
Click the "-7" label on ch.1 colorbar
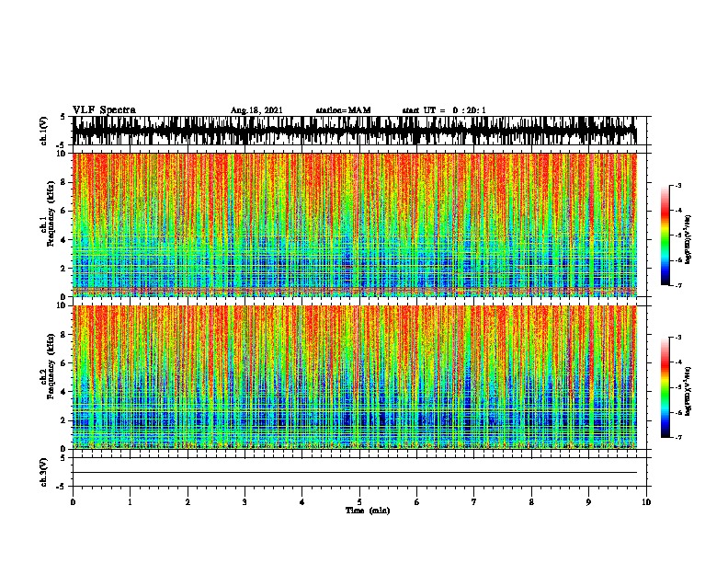pyautogui.click(x=677, y=285)
